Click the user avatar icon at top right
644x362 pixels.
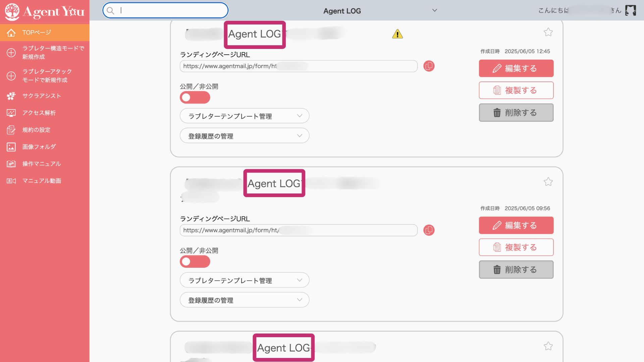[x=630, y=10]
